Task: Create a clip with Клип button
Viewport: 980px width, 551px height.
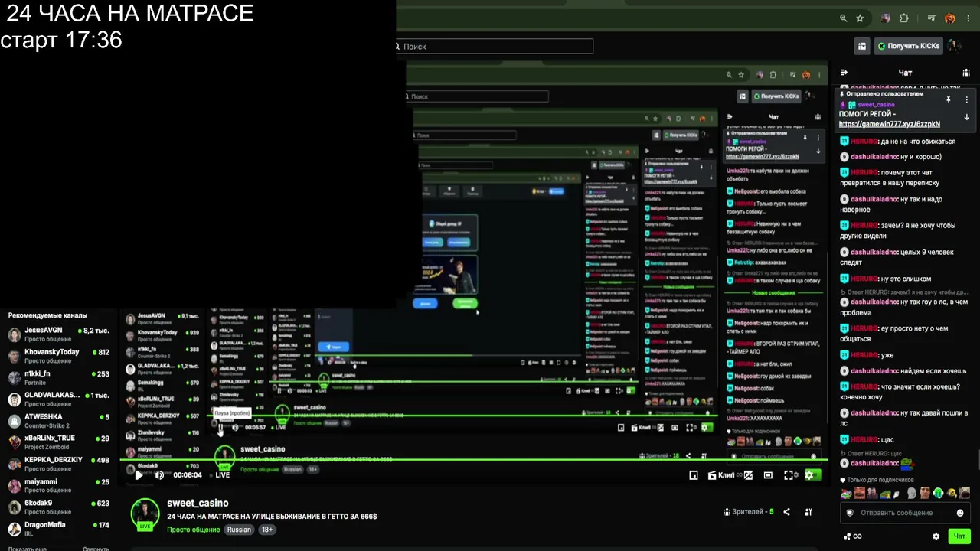Action: (x=720, y=475)
